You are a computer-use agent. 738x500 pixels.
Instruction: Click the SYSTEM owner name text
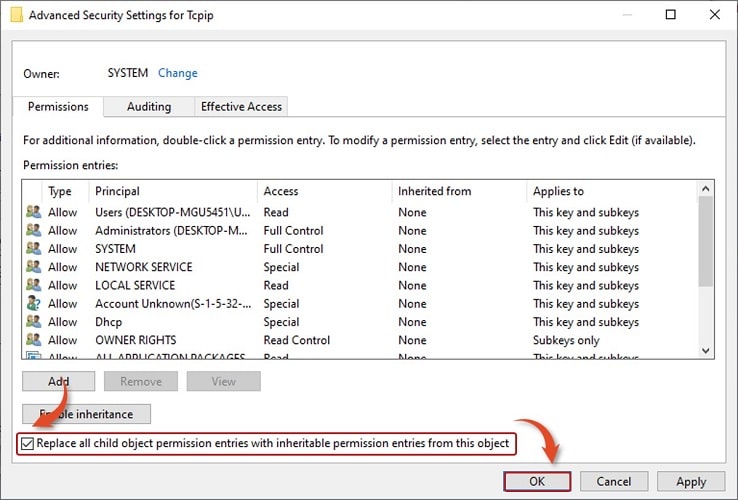128,73
